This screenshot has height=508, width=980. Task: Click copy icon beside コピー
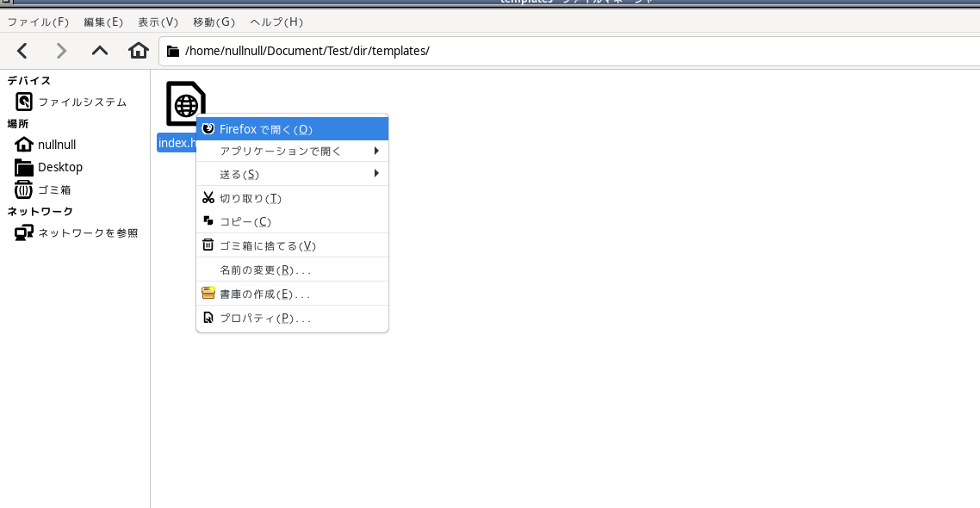[x=208, y=221]
